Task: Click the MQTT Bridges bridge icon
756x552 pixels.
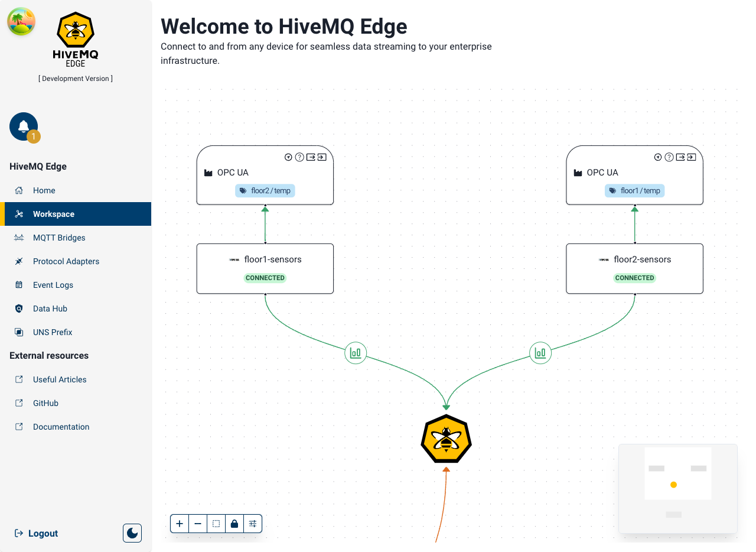Action: tap(19, 238)
